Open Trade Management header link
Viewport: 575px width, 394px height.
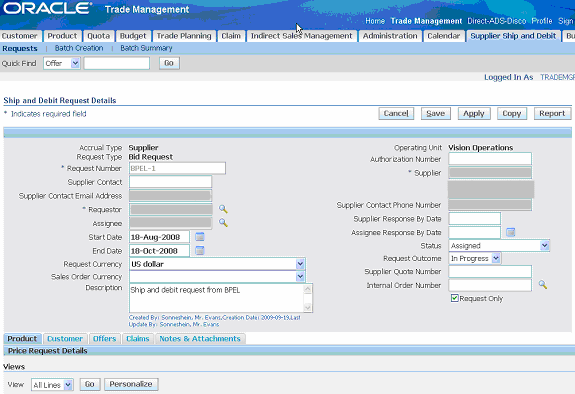coord(426,21)
